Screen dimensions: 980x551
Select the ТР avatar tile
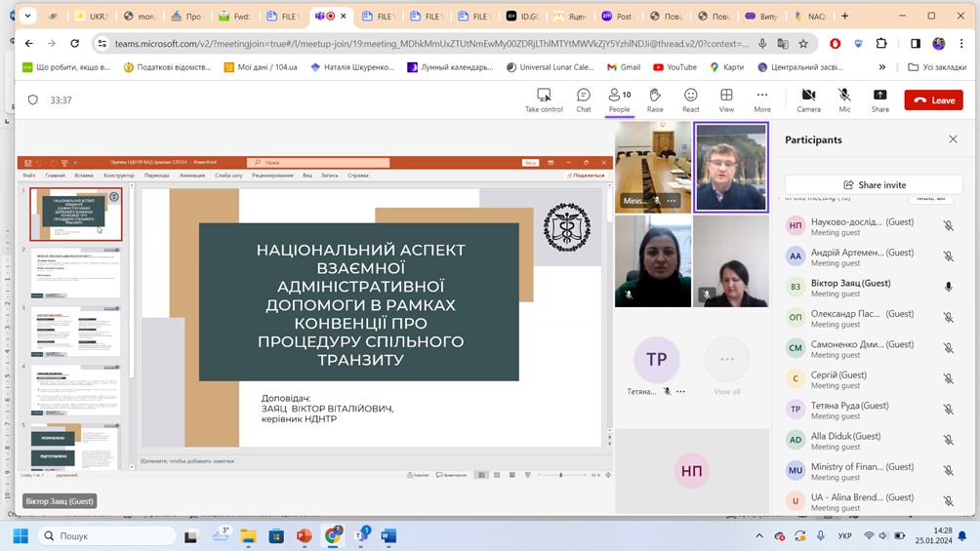coord(656,359)
